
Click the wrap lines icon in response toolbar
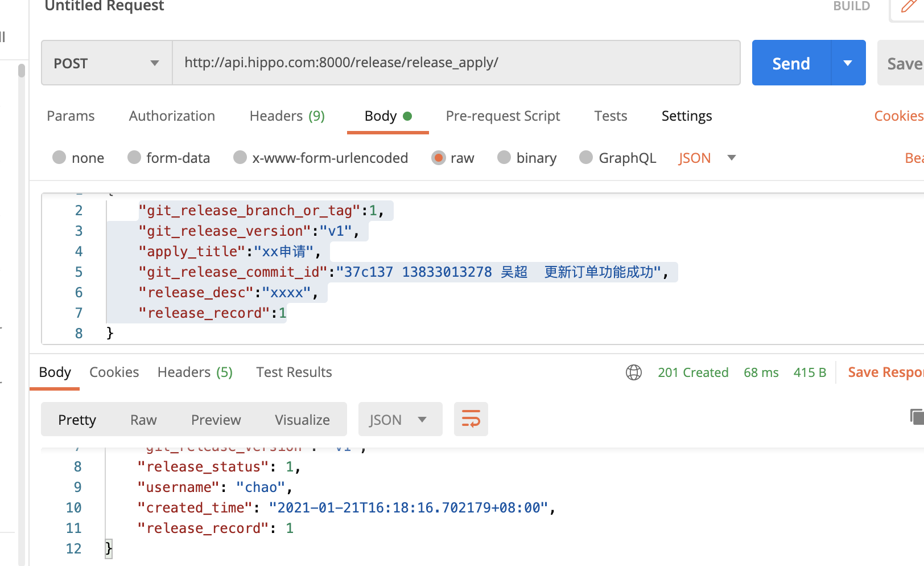coord(471,419)
